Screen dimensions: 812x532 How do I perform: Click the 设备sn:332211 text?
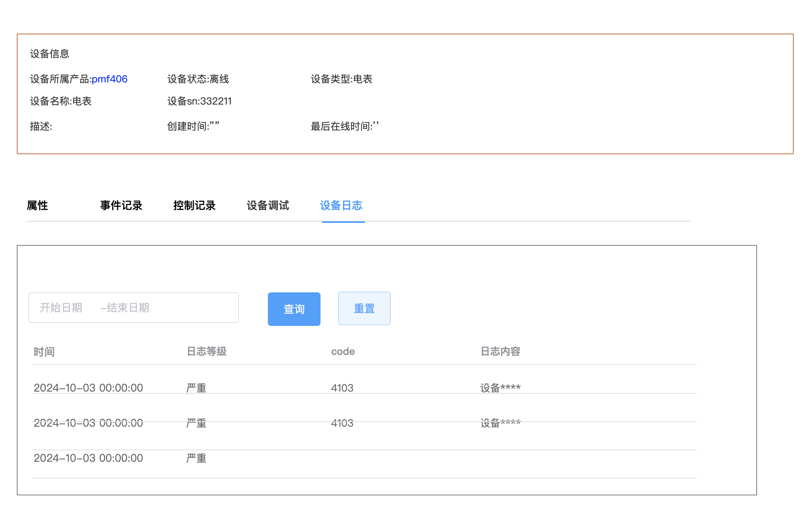199,101
